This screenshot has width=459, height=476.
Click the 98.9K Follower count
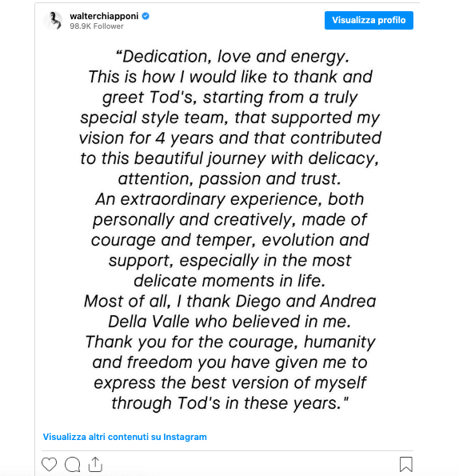[97, 26]
